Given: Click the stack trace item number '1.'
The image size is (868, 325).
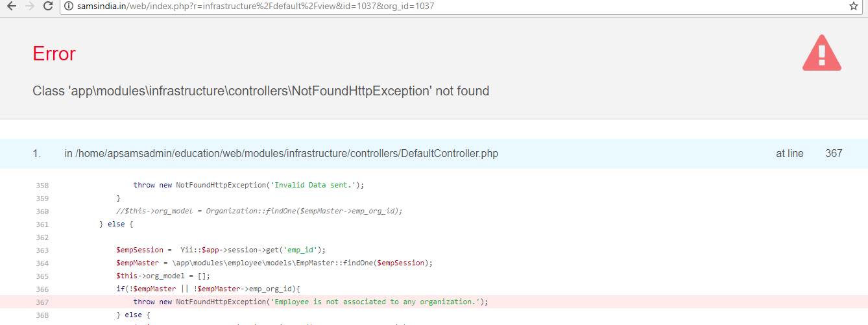Looking at the screenshot, I should (37, 154).
